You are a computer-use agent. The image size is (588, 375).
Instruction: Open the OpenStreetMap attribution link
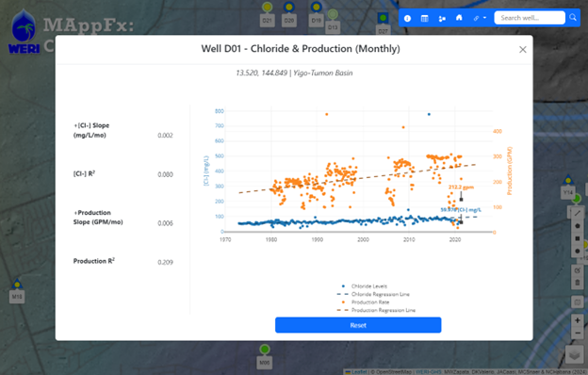click(393, 372)
